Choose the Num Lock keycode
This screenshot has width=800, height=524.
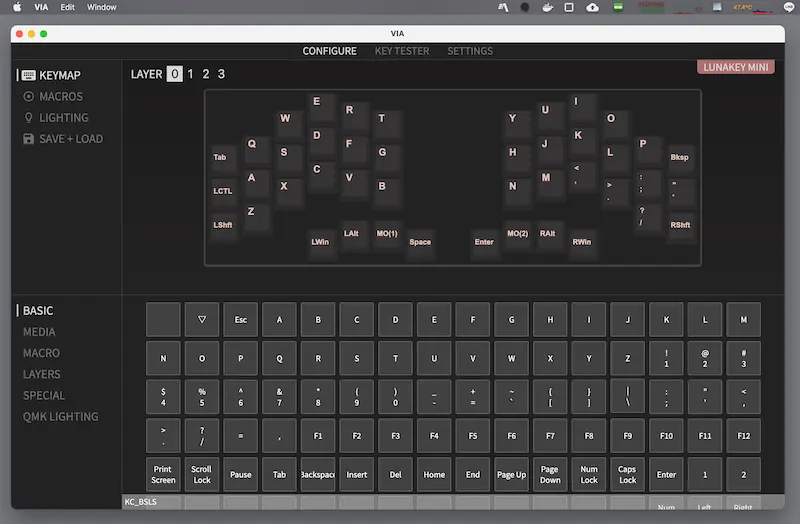(589, 475)
